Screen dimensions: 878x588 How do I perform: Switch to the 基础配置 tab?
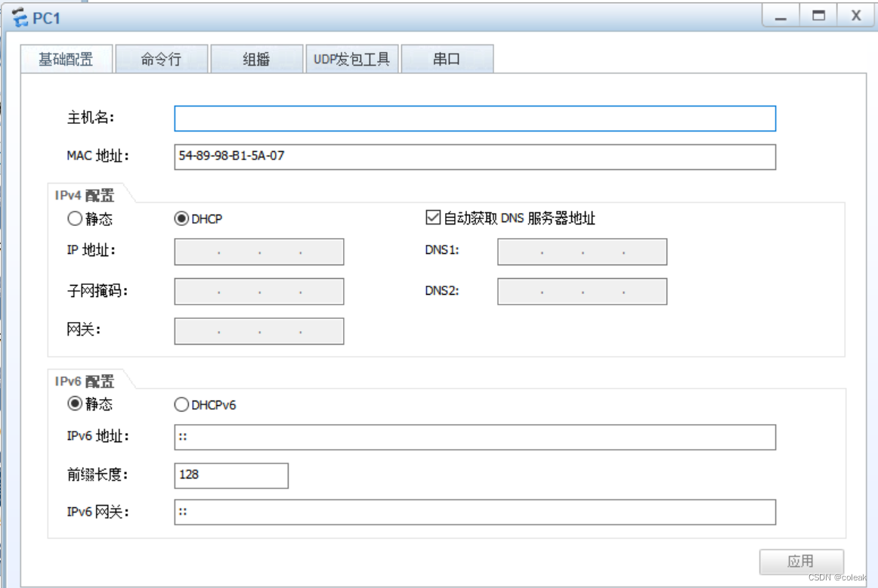click(66, 59)
